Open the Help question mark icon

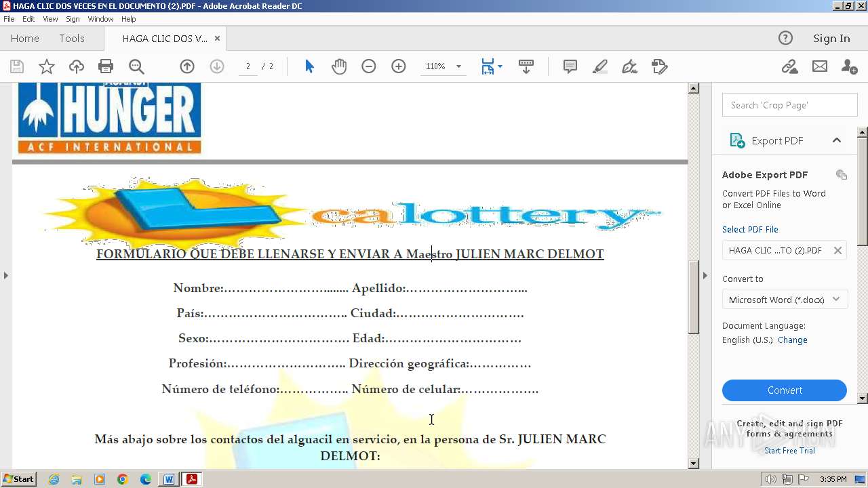[785, 38]
